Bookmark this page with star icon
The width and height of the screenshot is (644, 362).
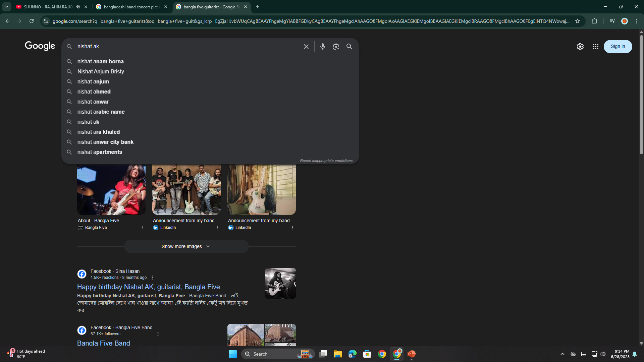578,21
